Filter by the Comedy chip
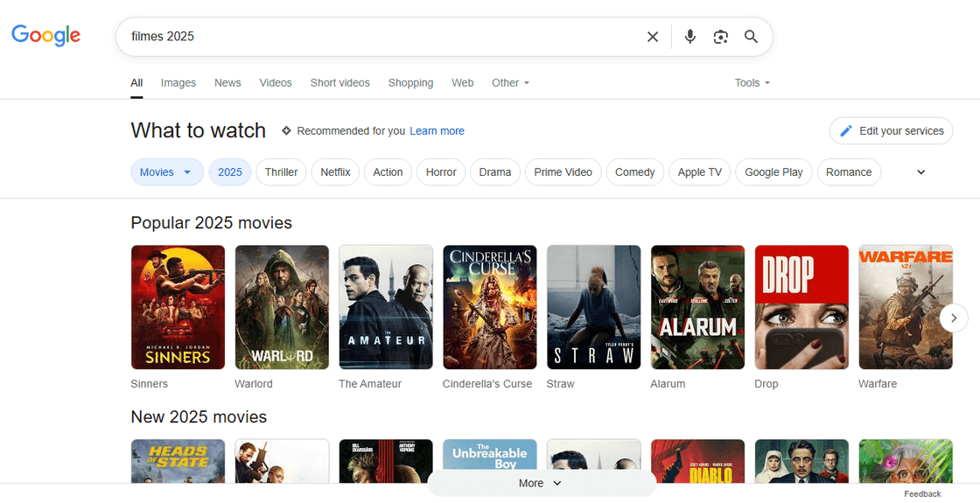Screen dimensions: 980x503 (635, 171)
